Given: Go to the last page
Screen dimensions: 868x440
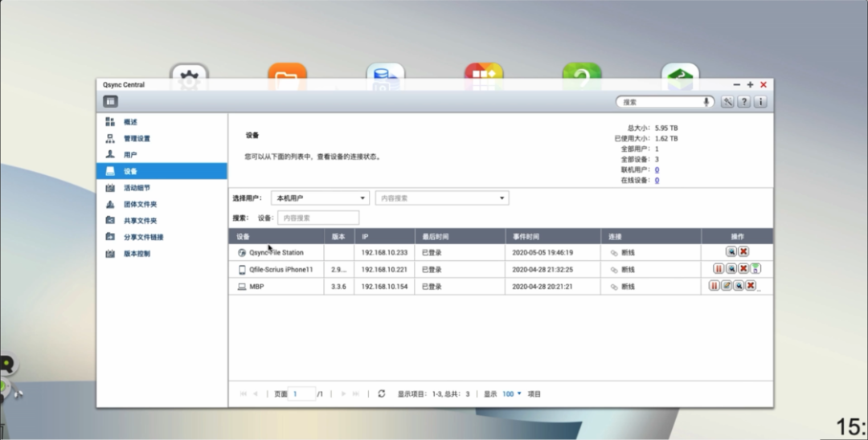Looking at the screenshot, I should tap(356, 393).
